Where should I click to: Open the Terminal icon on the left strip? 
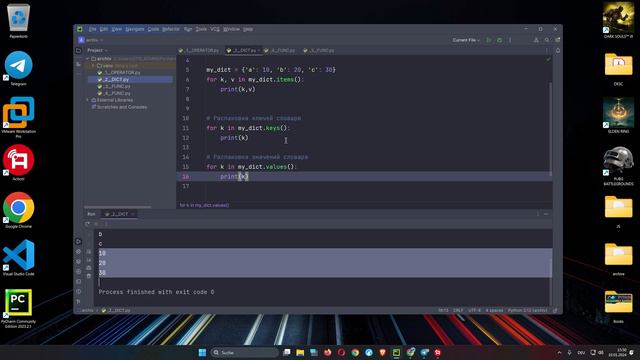78,282
